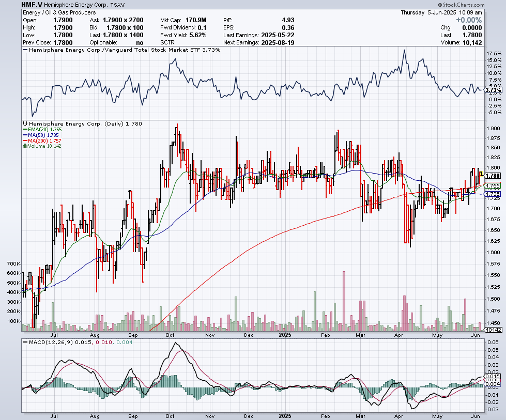
Task: Click the MA(50) 1.735 legend entry
Action: click(x=41, y=135)
